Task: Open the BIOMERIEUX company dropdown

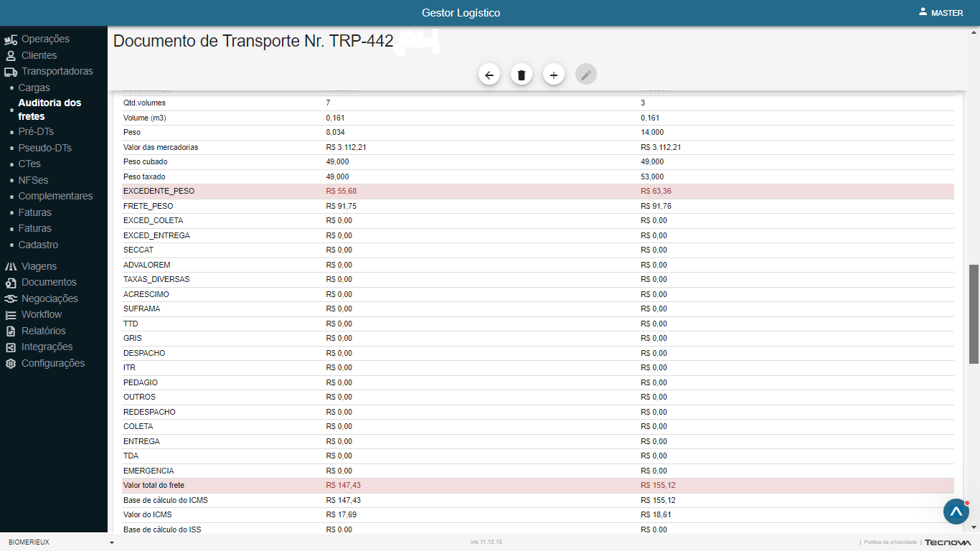Action: [60, 542]
